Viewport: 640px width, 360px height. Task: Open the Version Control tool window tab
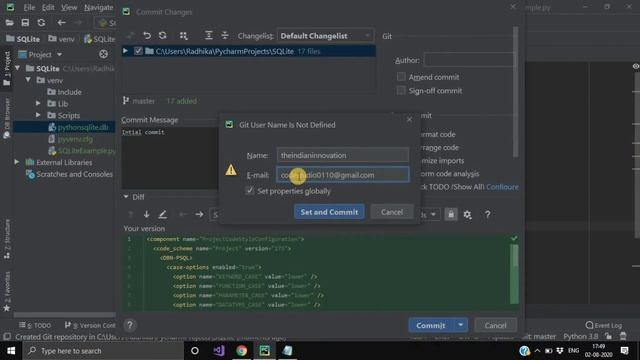click(x=90, y=325)
